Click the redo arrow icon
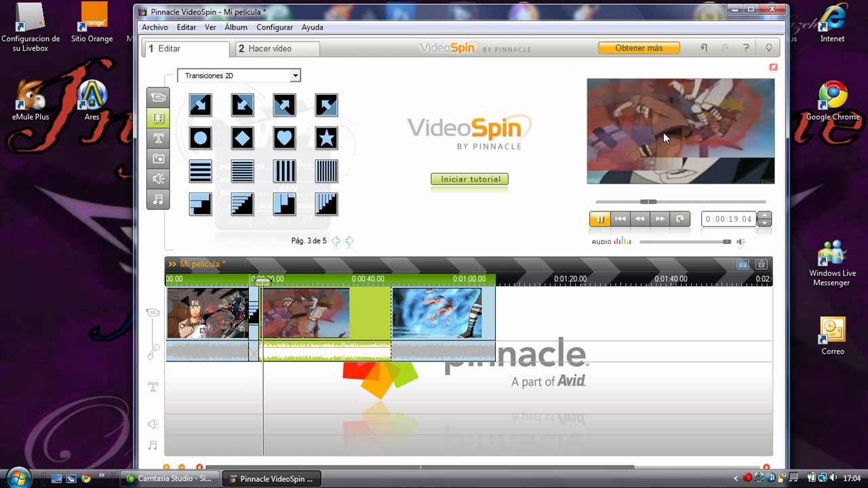Screen dimensions: 868x488 (x=725, y=48)
